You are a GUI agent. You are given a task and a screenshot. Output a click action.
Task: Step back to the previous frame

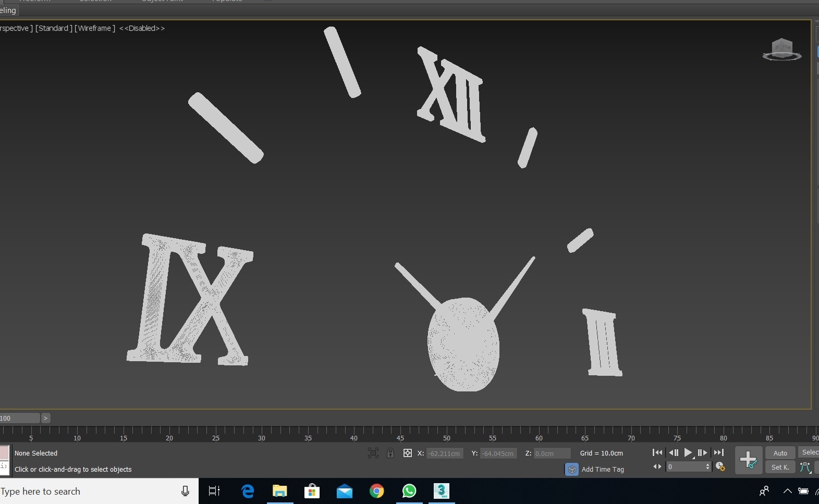(673, 452)
